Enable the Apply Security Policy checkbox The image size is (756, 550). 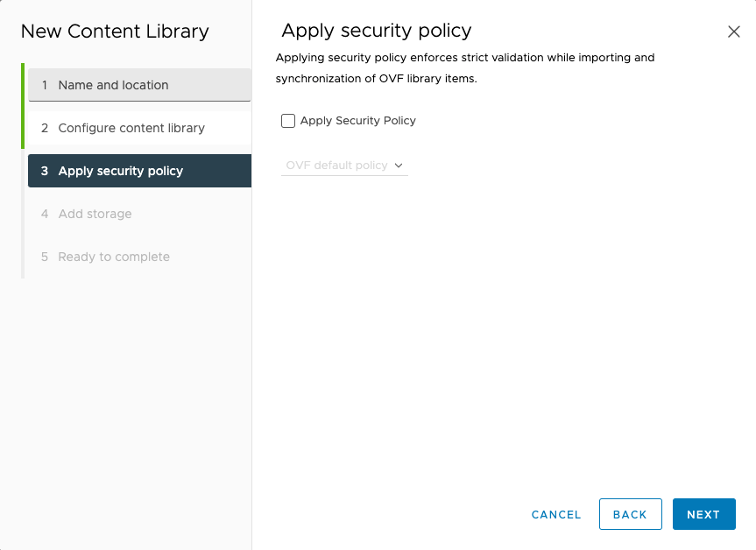pos(288,121)
